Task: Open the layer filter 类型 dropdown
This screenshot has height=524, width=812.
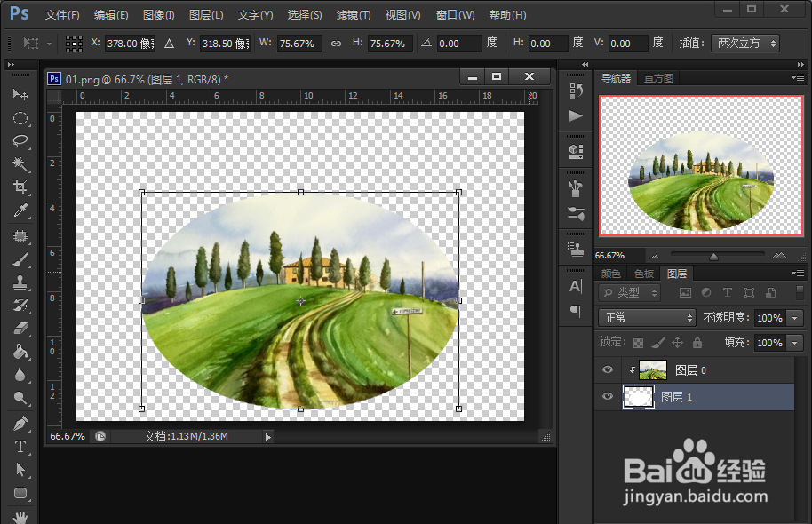Action: 630,292
